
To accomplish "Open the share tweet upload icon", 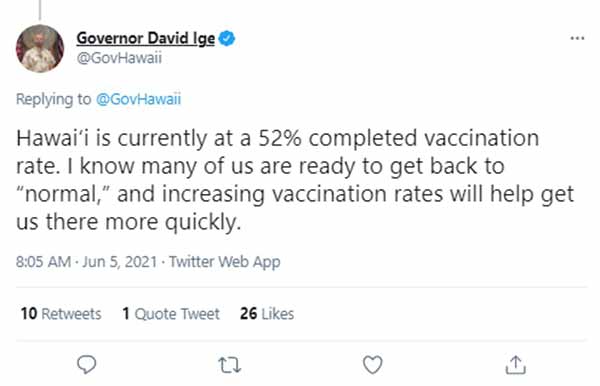I will tap(515, 364).
